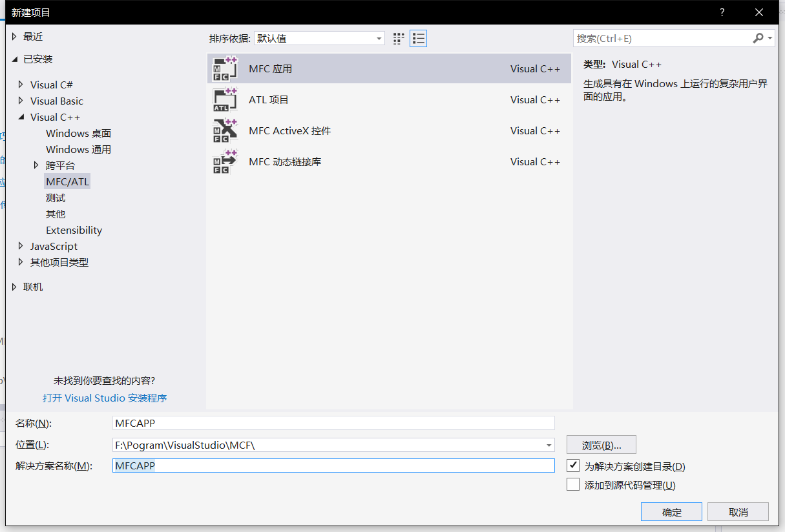
Task: Select 其他 category under Visual C++
Action: [x=56, y=214]
